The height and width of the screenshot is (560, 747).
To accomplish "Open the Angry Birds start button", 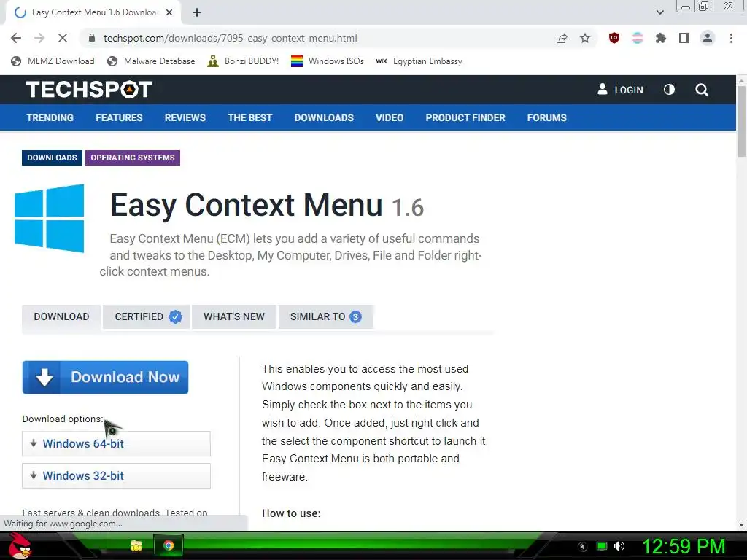I will point(20,545).
